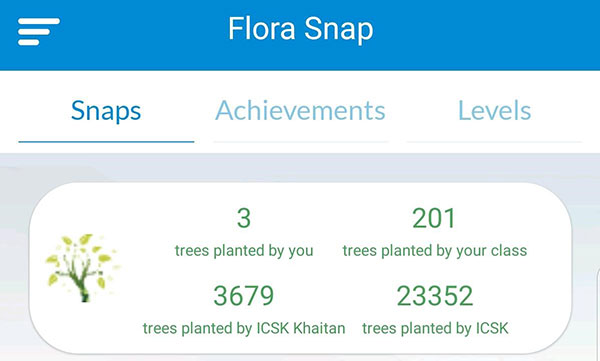The width and height of the screenshot is (600, 361).
Task: Click the underline beneath Snaps tab
Action: [x=106, y=142]
